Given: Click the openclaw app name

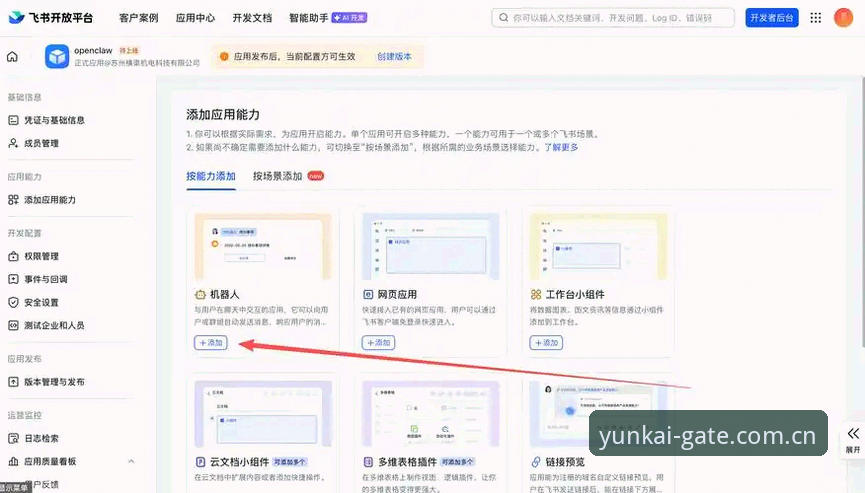Looking at the screenshot, I should pos(93,50).
